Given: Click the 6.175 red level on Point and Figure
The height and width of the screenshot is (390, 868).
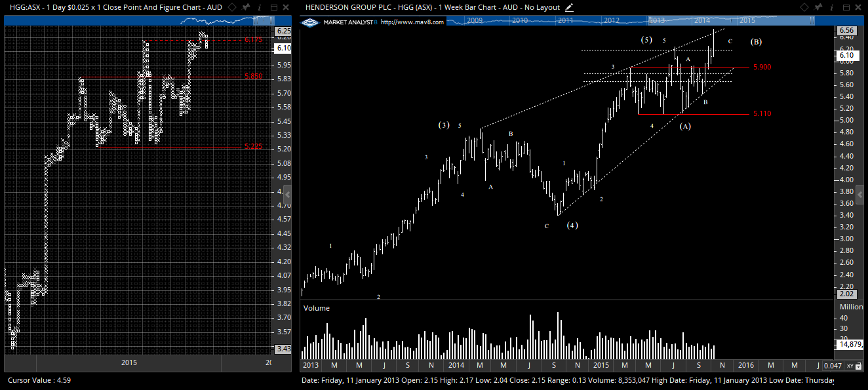Looking at the screenshot, I should 253,40.
